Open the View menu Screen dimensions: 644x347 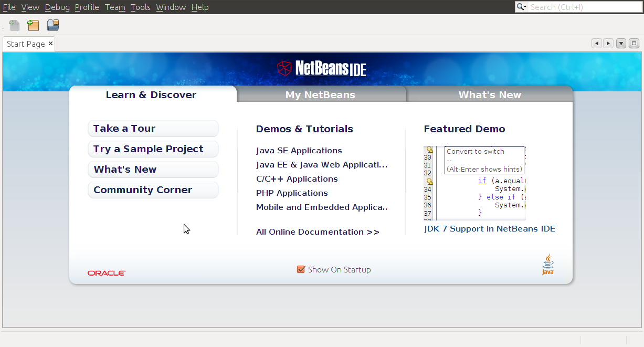pos(30,7)
